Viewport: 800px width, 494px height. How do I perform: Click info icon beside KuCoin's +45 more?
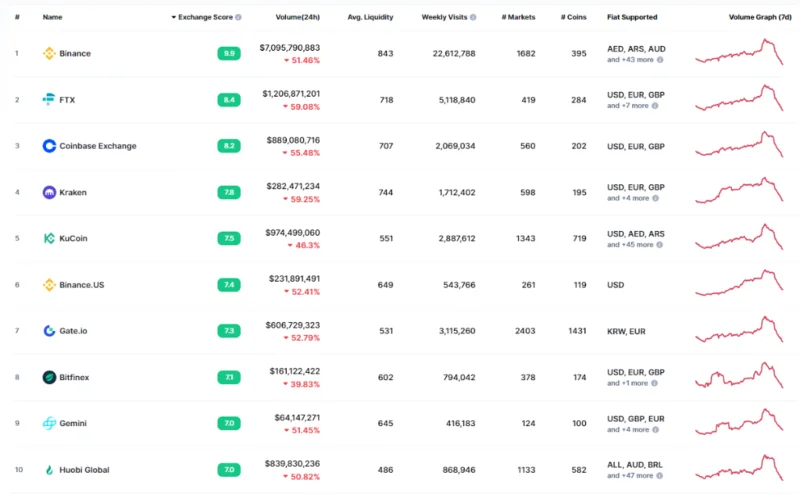(659, 244)
